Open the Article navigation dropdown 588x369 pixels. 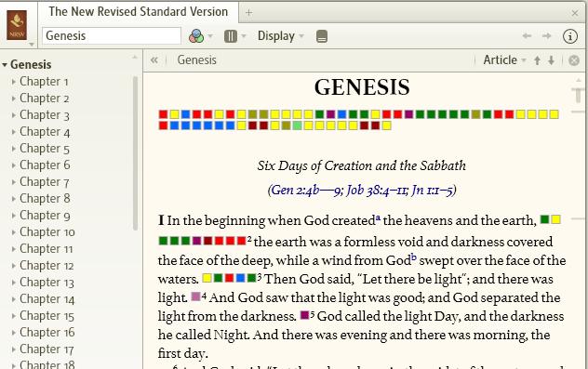pos(504,59)
